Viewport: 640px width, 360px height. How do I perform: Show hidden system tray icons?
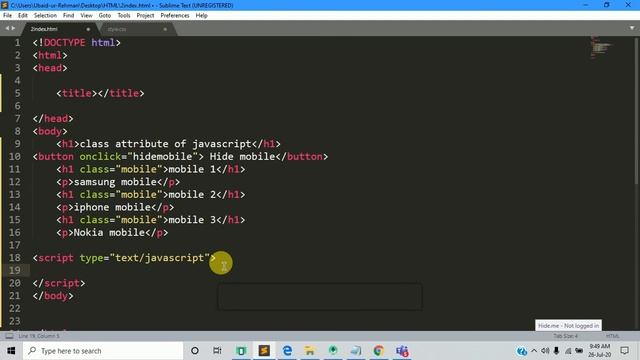[x=534, y=351]
